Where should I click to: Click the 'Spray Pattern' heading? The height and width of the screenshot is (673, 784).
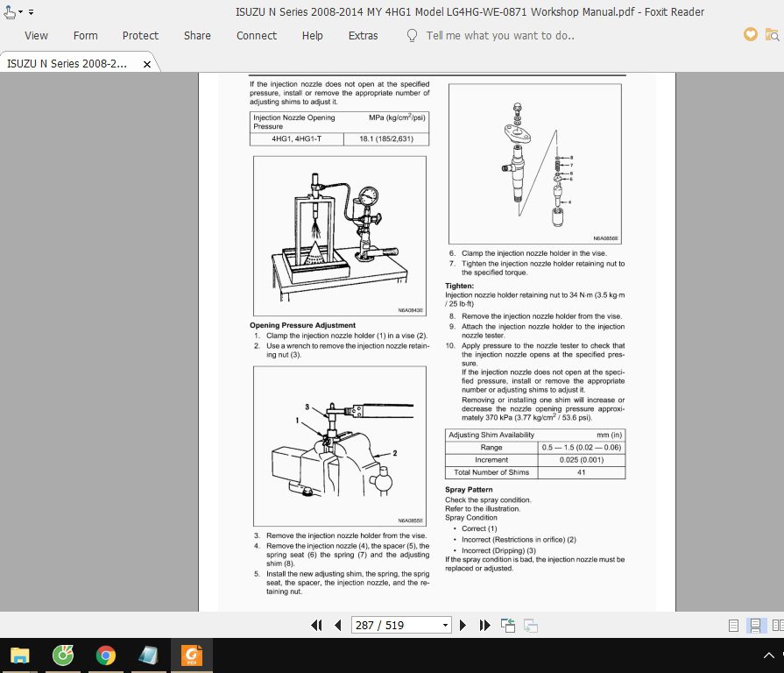[x=469, y=490]
